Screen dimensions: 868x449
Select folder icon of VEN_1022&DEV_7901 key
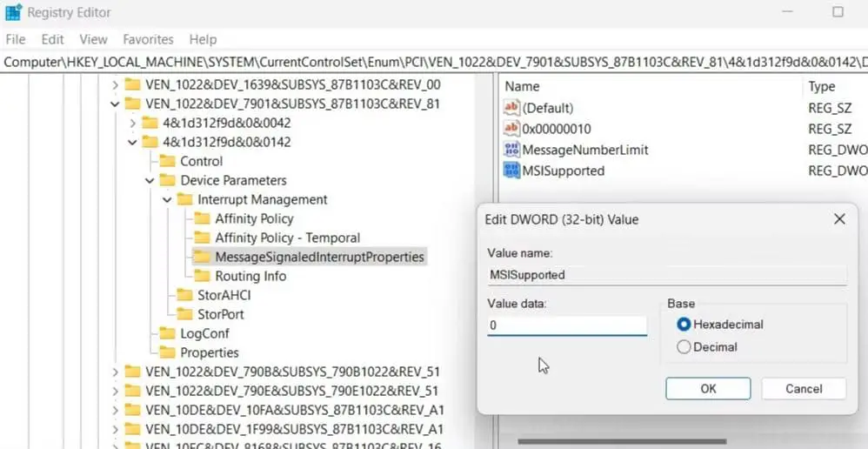pos(132,104)
